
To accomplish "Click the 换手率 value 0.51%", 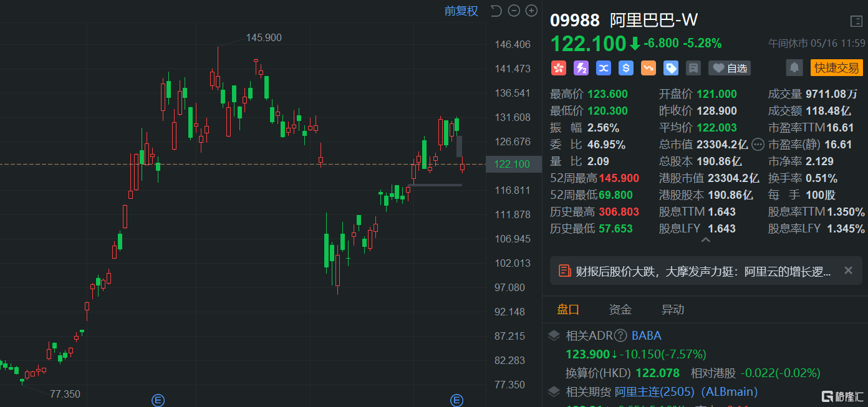I will click(x=821, y=178).
